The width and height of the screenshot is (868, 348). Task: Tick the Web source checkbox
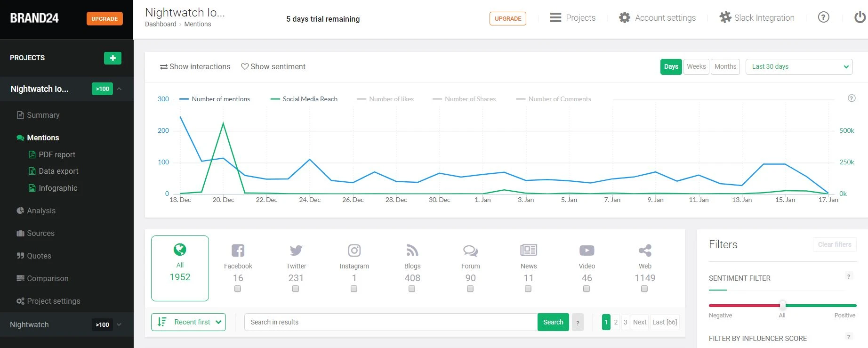(644, 289)
